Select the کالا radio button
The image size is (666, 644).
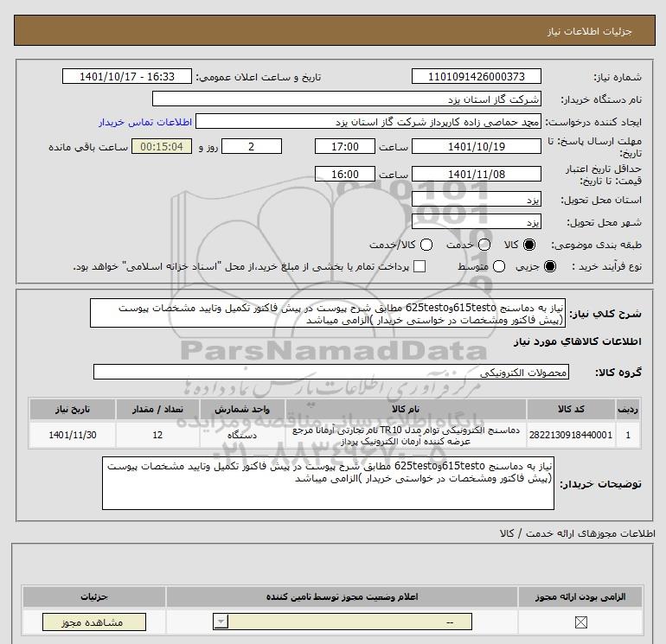coord(529,245)
